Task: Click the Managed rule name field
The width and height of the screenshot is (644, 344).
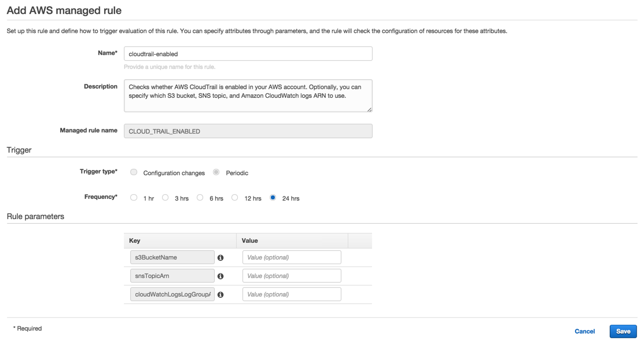Action: pyautogui.click(x=248, y=131)
